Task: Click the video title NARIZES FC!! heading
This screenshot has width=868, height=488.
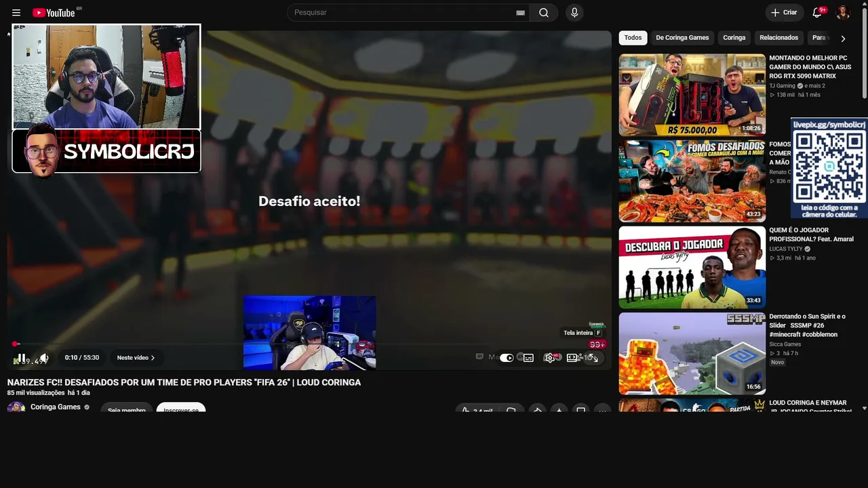Action: pos(184,382)
